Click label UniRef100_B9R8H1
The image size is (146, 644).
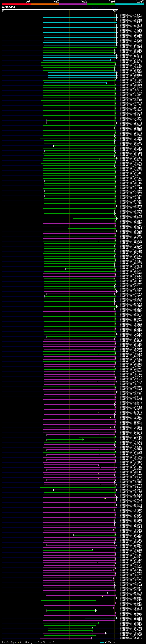click(131, 387)
